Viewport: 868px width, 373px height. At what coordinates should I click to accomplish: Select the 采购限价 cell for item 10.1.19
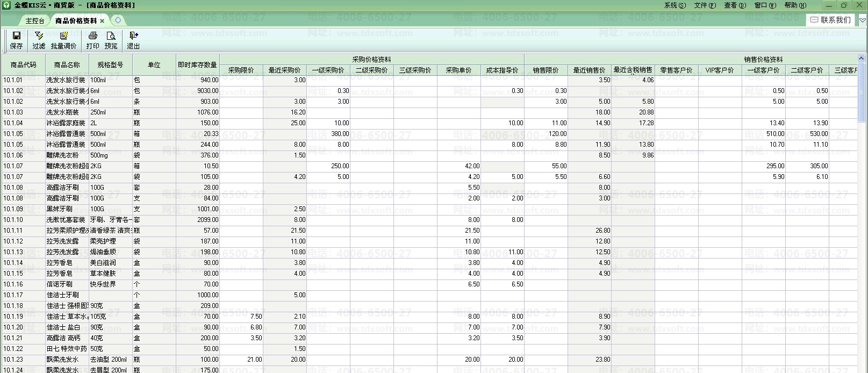coord(241,317)
